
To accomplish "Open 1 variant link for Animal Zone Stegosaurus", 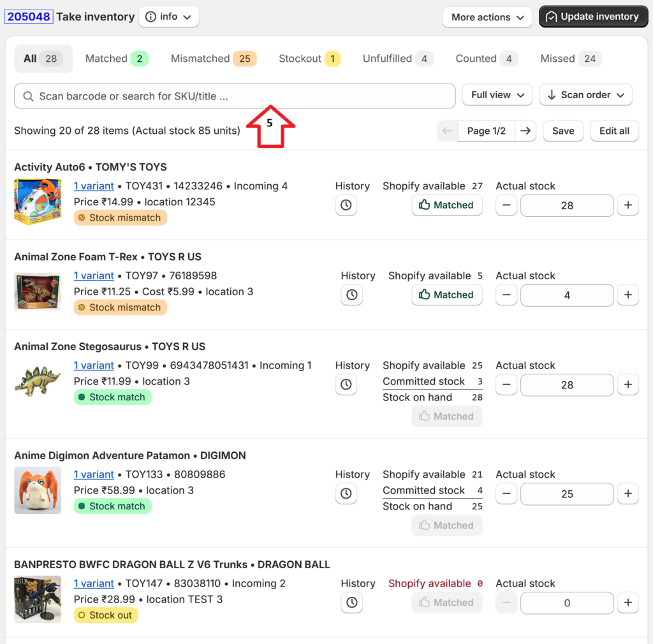I will click(94, 365).
